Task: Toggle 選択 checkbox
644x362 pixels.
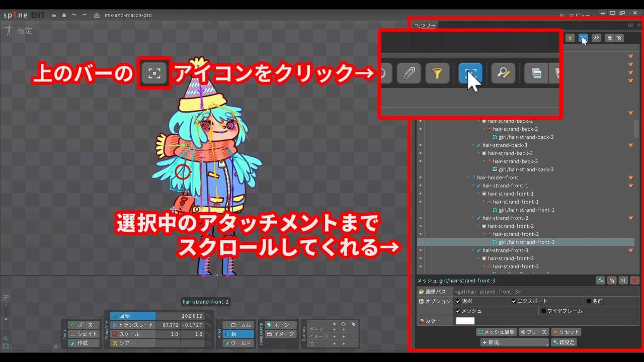Action: point(458,301)
